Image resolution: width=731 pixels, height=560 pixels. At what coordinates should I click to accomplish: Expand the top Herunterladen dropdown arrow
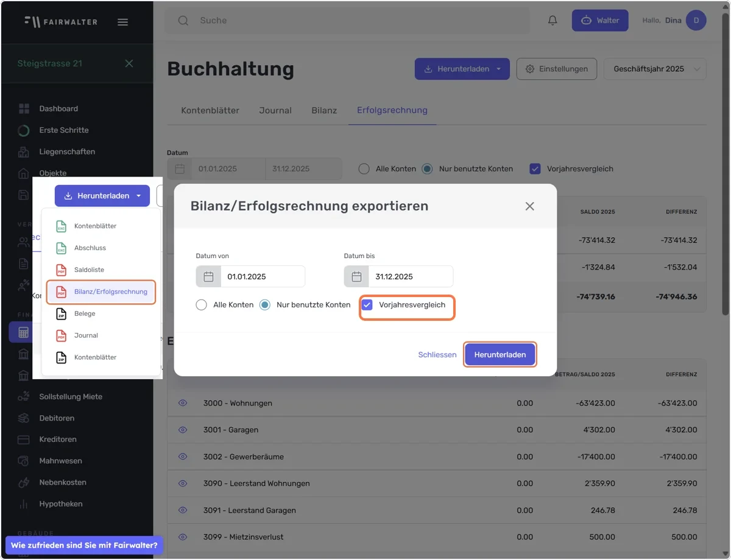[498, 69]
